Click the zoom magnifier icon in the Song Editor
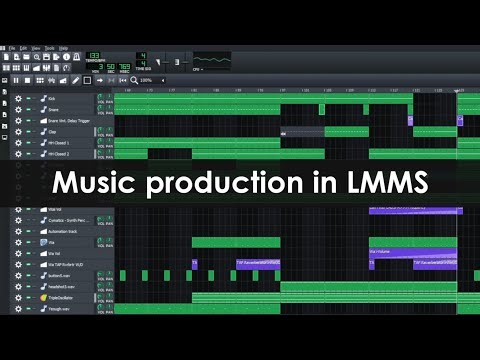Image resolution: width=480 pixels, height=360 pixels. tap(134, 80)
